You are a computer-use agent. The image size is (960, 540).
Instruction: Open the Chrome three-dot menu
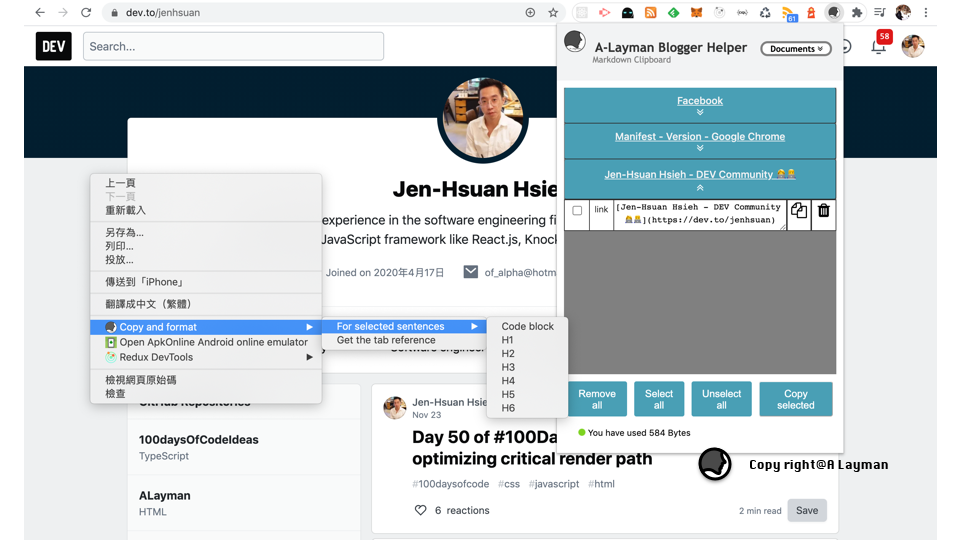tap(926, 12)
